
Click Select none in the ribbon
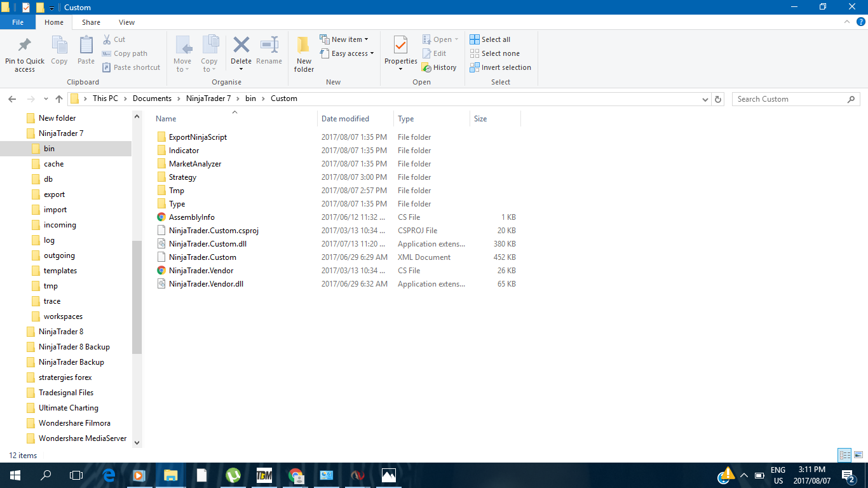[494, 53]
